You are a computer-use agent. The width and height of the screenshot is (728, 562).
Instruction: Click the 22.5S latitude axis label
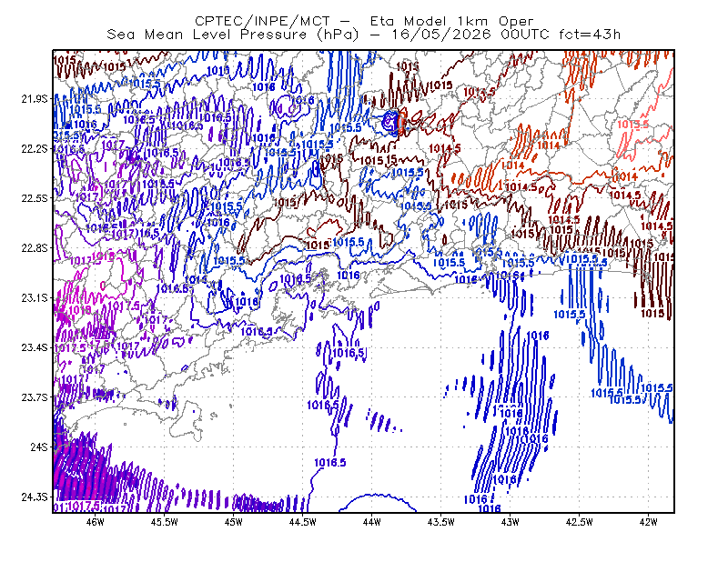coord(35,198)
